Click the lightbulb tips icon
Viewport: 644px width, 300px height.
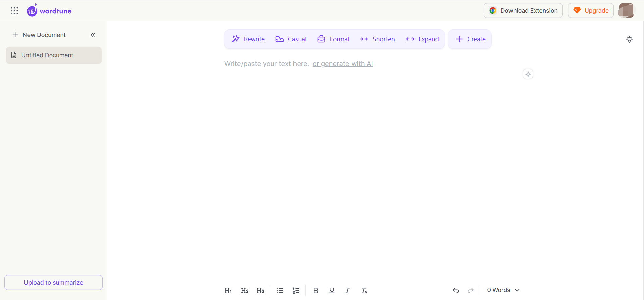[x=629, y=39]
